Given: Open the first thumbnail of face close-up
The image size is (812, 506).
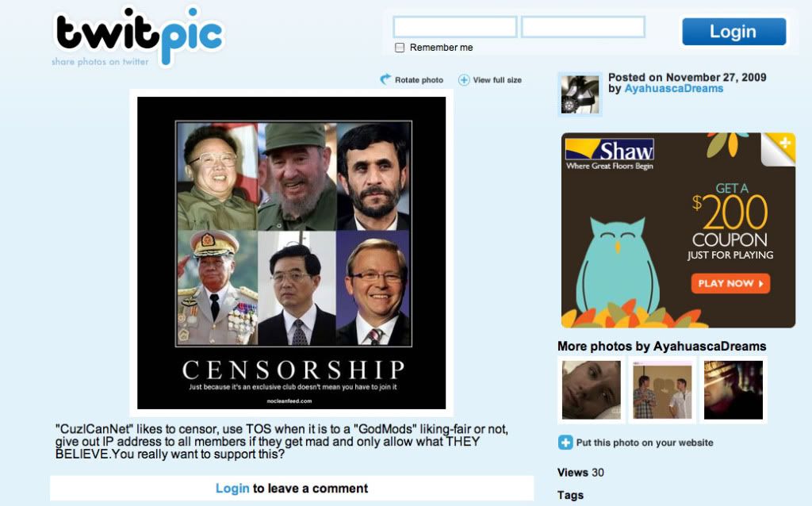Looking at the screenshot, I should (x=591, y=390).
